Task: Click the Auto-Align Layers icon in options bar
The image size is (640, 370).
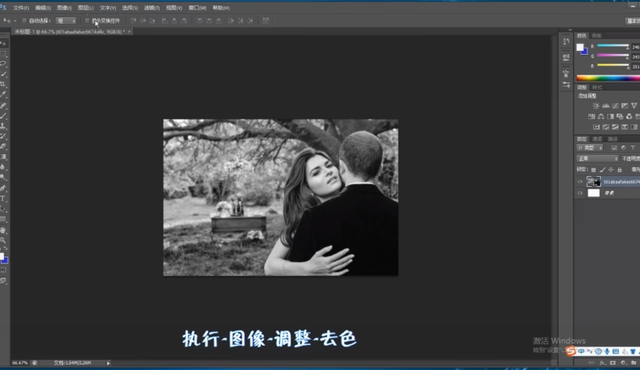Action: 266,20
